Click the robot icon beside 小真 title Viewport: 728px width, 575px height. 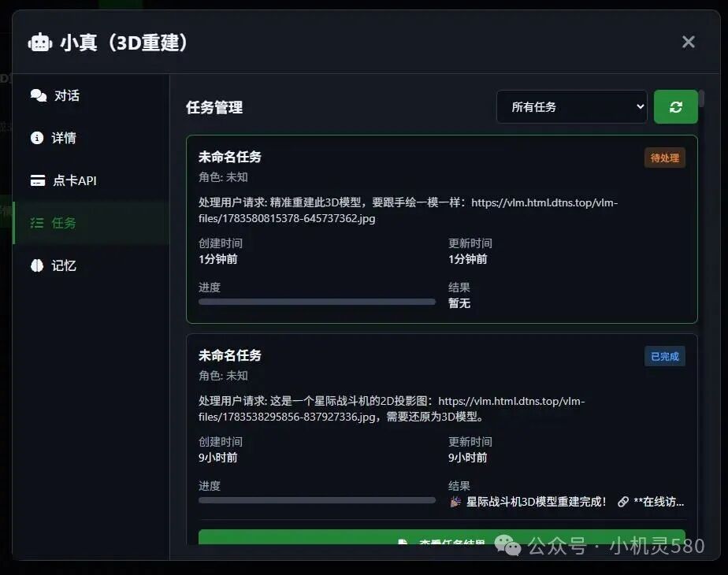pyautogui.click(x=40, y=43)
